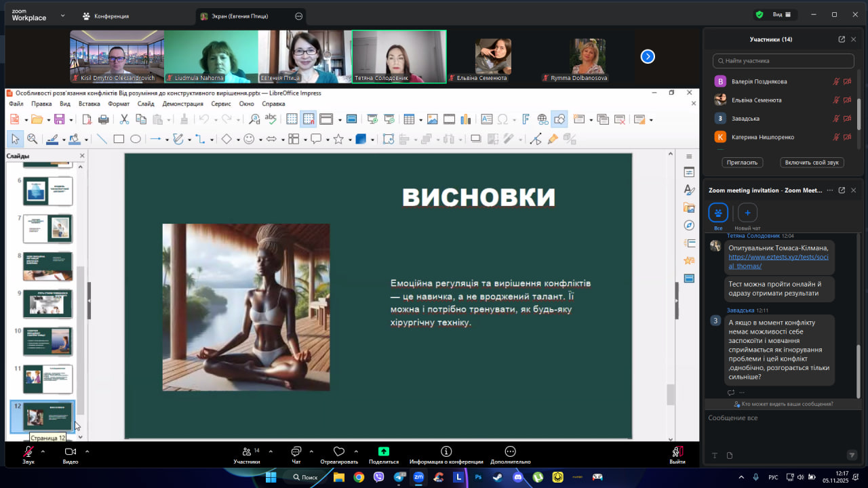Open the Формат menu
868x488 pixels.
coord(119,104)
